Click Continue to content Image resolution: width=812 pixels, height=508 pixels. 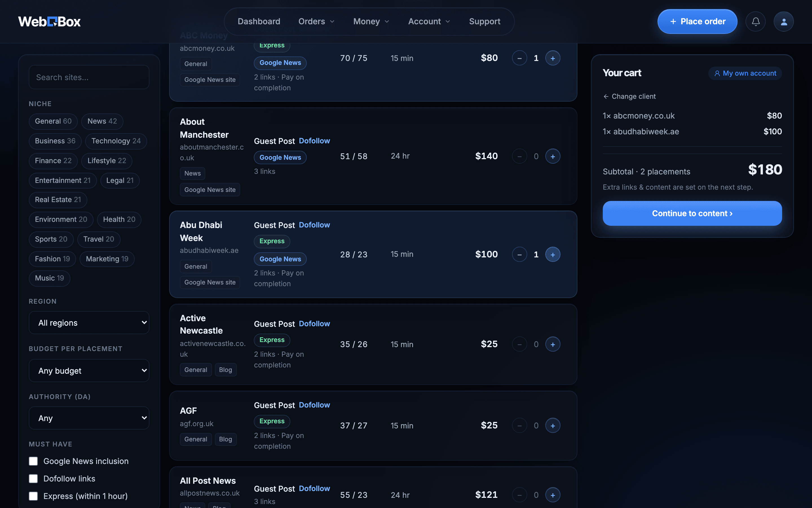692,213
